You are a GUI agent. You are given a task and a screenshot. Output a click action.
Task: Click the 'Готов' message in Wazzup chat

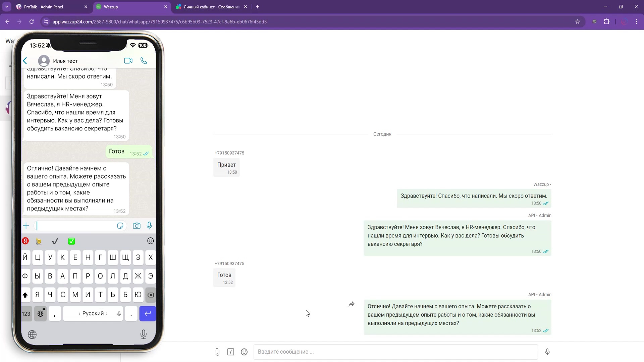224,278
